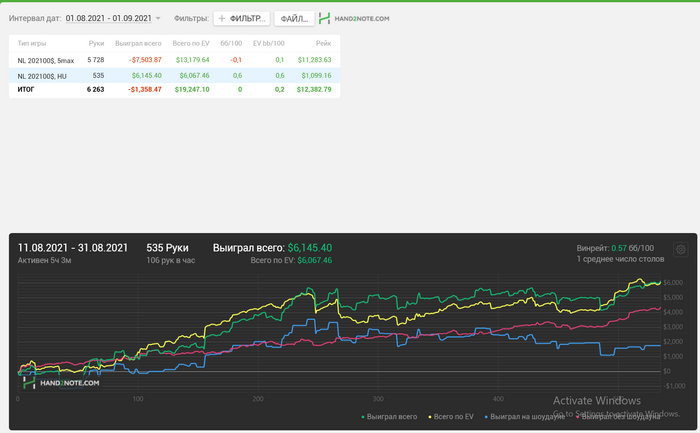Image resolution: width=700 pixels, height=433 pixels.
Task: Select the ИТОГ total row
Action: (174, 89)
